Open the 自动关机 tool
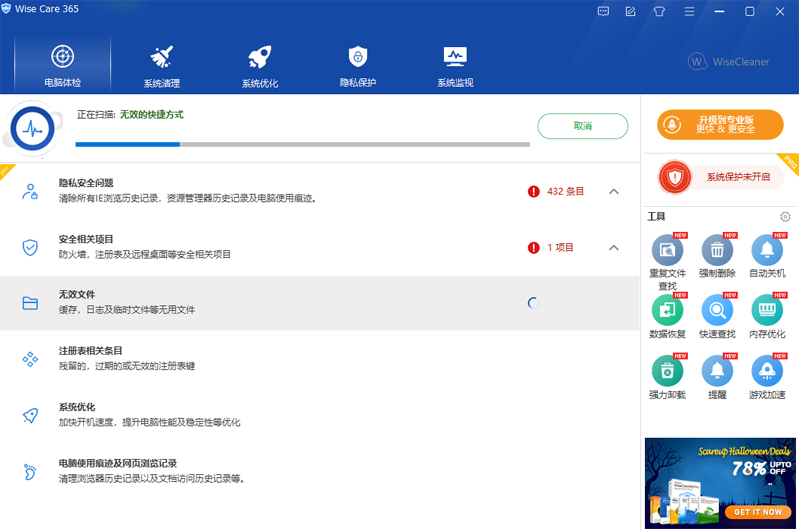Image resolution: width=799 pixels, height=532 pixels. pos(766,251)
